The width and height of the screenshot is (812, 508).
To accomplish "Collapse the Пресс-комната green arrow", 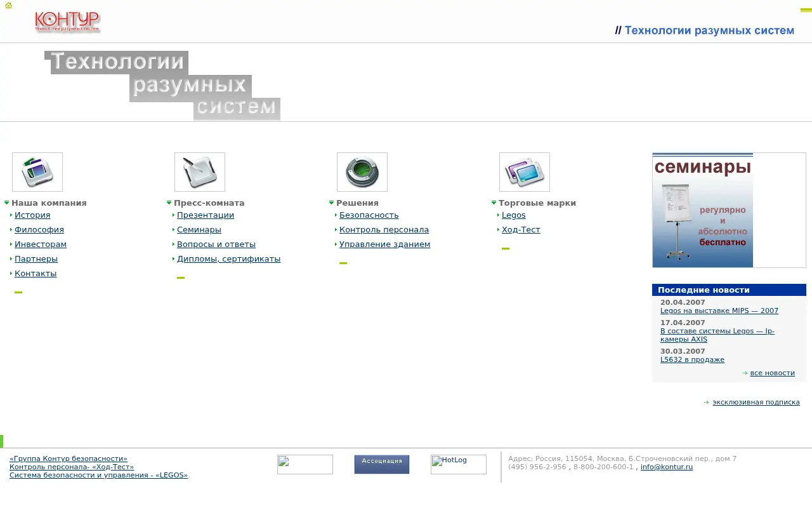I will pos(169,203).
